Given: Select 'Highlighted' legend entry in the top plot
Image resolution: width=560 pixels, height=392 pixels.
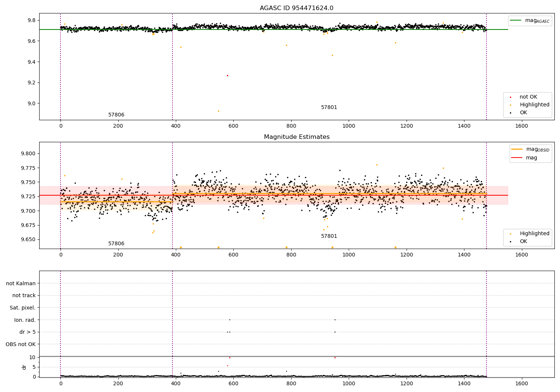Looking at the screenshot, I should (x=530, y=105).
